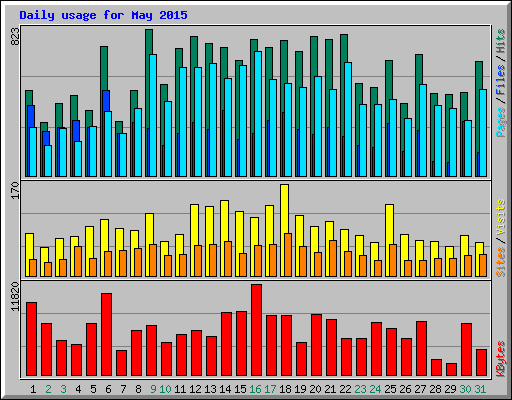Click day label '12' on the x-axis
The width and height of the screenshot is (512, 400).
tap(195, 389)
